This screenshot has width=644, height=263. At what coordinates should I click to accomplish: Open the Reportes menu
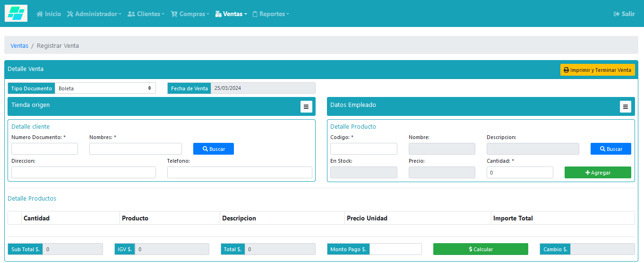click(271, 14)
